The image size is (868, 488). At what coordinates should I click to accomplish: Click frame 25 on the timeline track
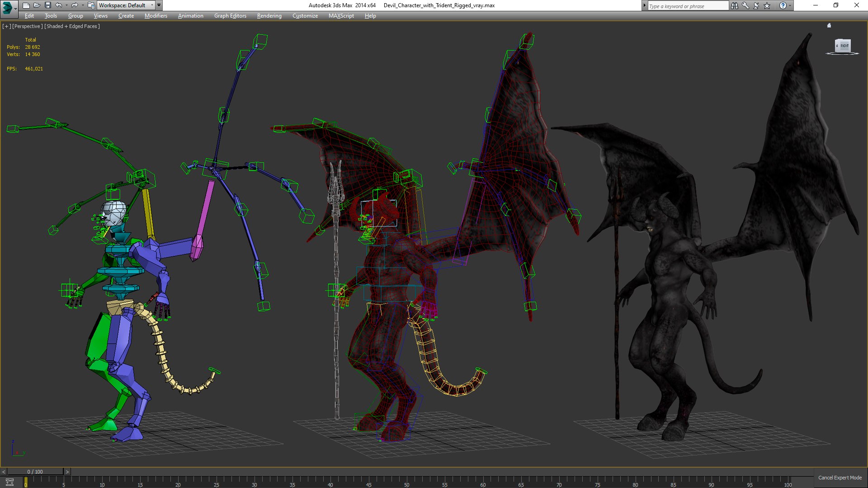[x=216, y=482]
